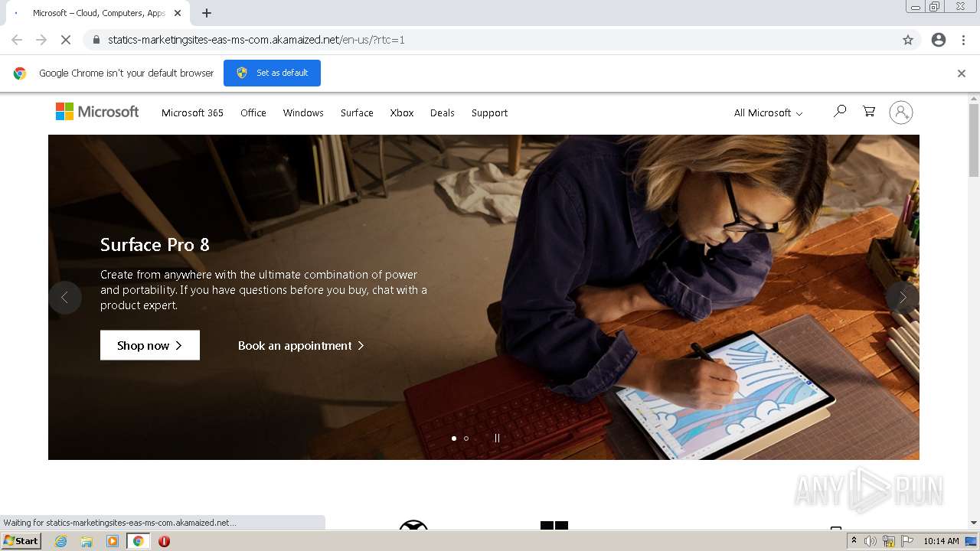Click Chrome forward arrow

(41, 40)
